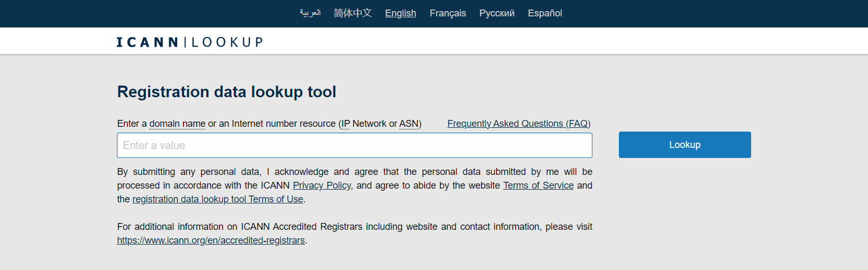Switch language to Simplified Chinese
The image size is (868, 270).
[x=353, y=13]
